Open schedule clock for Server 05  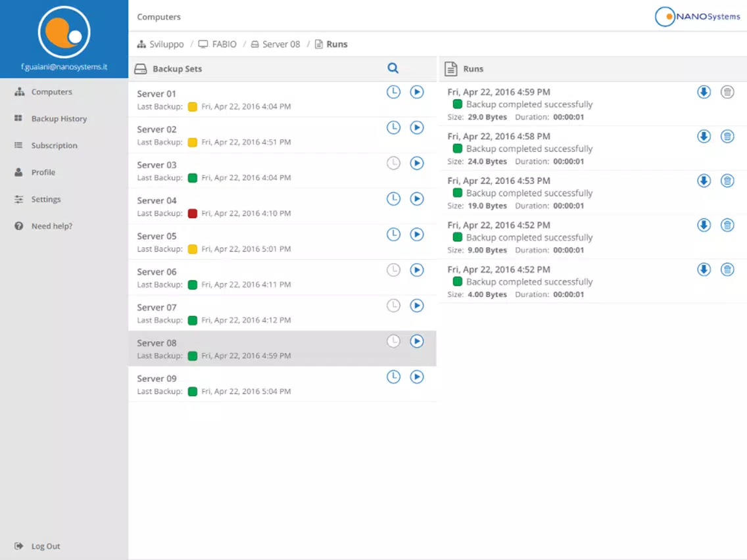tap(393, 234)
